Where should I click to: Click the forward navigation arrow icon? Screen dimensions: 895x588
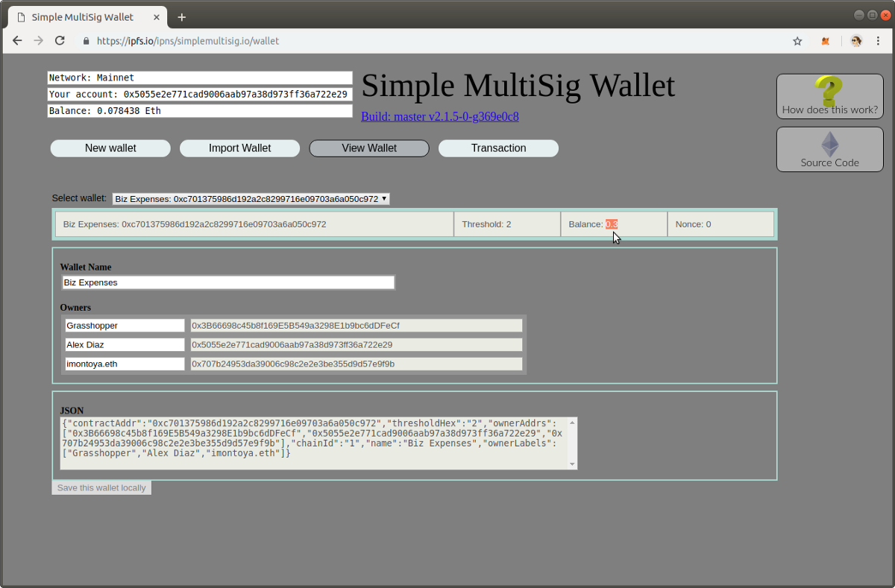pos(38,40)
